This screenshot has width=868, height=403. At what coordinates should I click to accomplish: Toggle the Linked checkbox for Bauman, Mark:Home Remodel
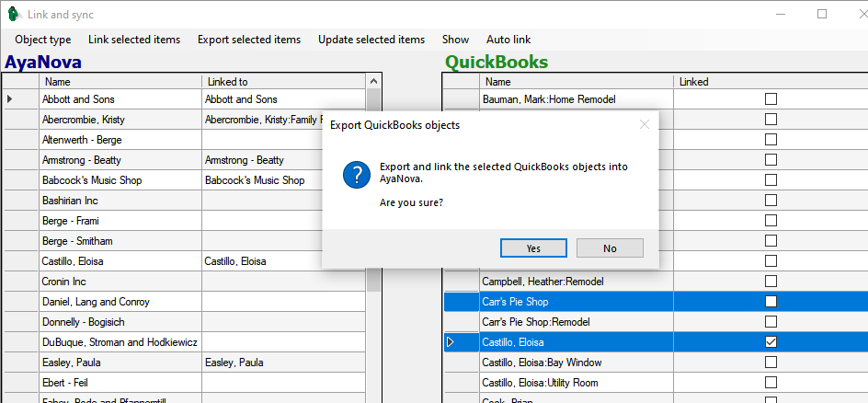(771, 99)
